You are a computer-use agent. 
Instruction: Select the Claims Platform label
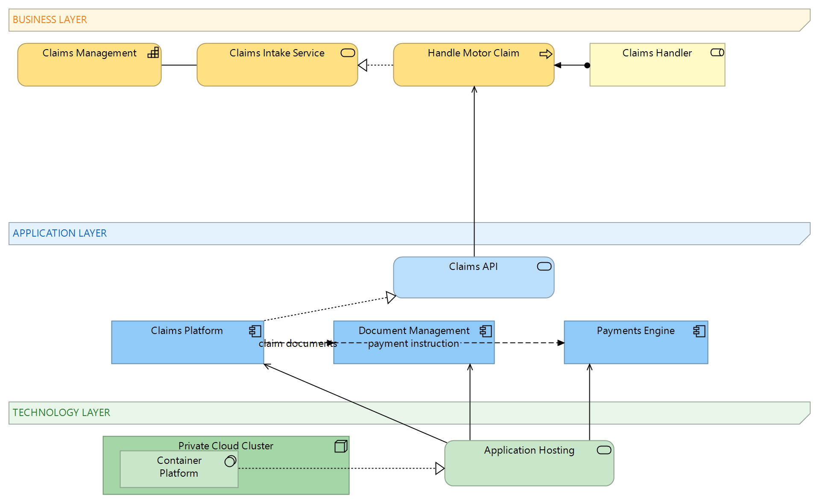187,331
